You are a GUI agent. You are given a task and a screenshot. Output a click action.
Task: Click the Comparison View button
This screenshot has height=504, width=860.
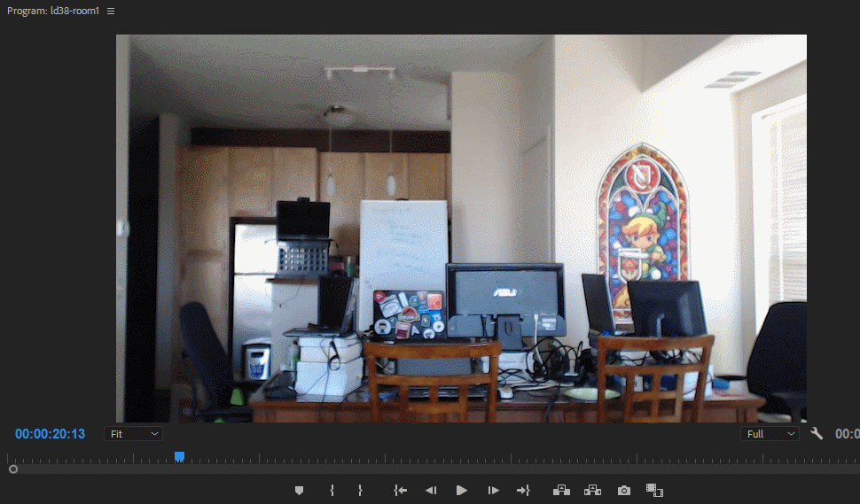(x=654, y=491)
